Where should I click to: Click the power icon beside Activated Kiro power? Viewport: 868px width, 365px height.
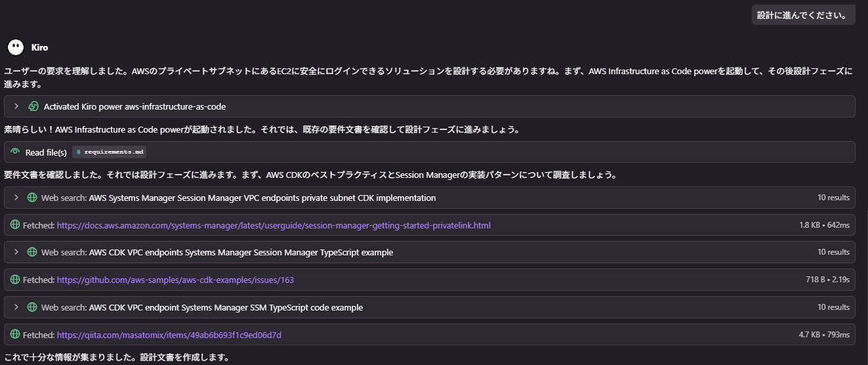click(33, 106)
